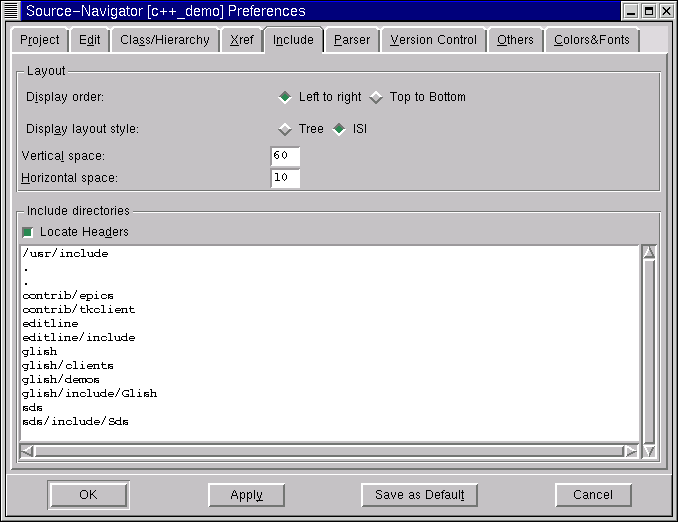Image resolution: width=678 pixels, height=522 pixels.
Task: Go to the Version Control tab
Action: (433, 40)
